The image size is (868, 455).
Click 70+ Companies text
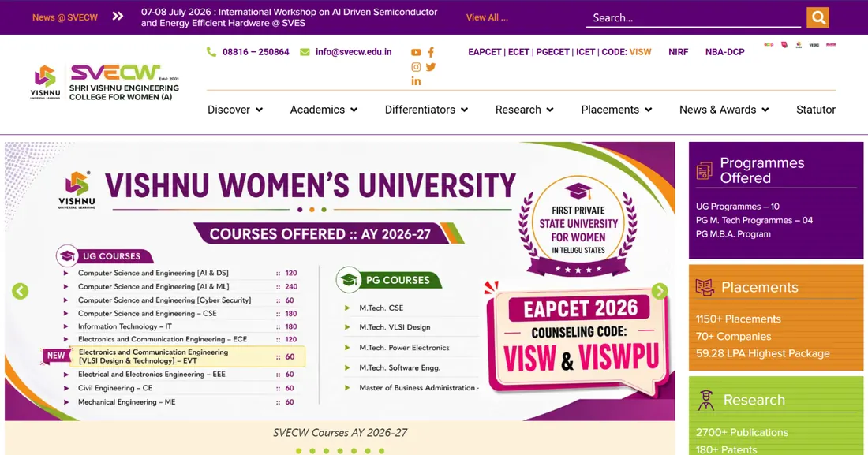click(733, 337)
